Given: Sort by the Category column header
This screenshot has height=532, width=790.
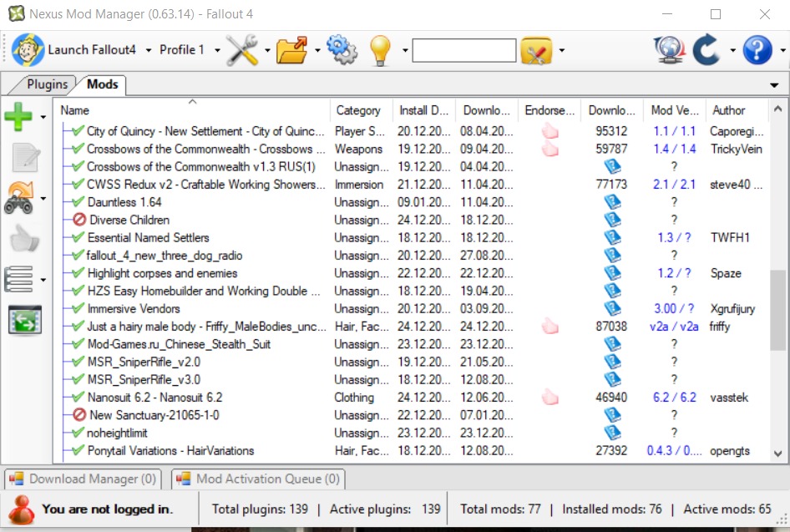Looking at the screenshot, I should [362, 110].
